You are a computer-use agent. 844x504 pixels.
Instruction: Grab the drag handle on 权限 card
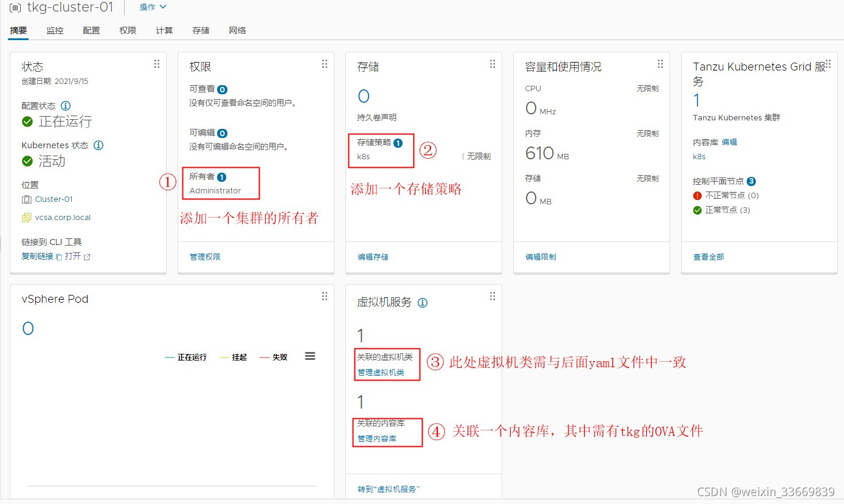coord(324,64)
